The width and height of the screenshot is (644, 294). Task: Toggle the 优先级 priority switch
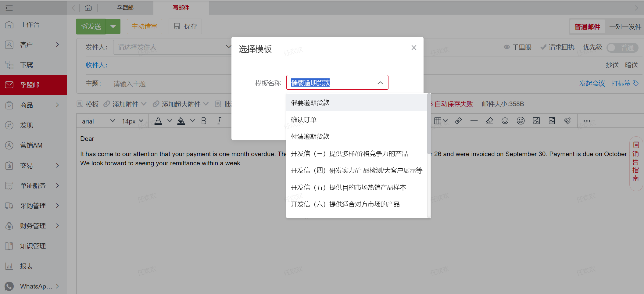point(622,48)
